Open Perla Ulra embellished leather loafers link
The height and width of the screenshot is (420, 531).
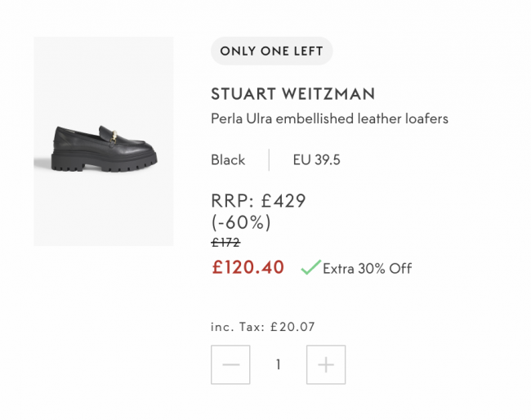[329, 118]
